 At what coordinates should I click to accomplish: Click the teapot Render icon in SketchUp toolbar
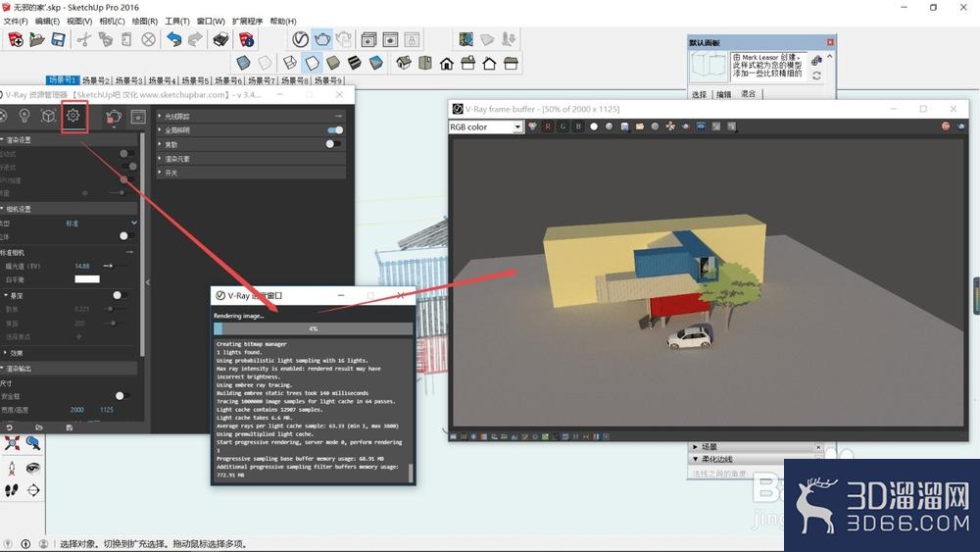[x=321, y=39]
